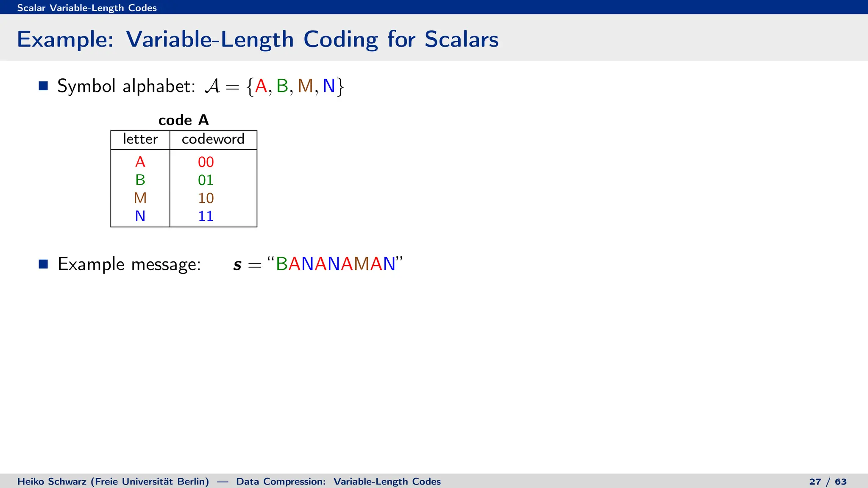Image resolution: width=868 pixels, height=488 pixels.
Task: Click the 'letter' column header
Action: [x=140, y=139]
